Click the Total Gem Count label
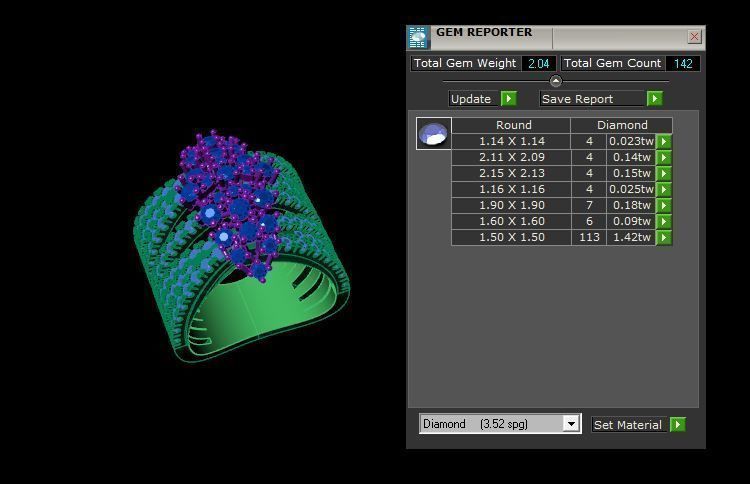This screenshot has height=484, width=750. click(x=612, y=64)
